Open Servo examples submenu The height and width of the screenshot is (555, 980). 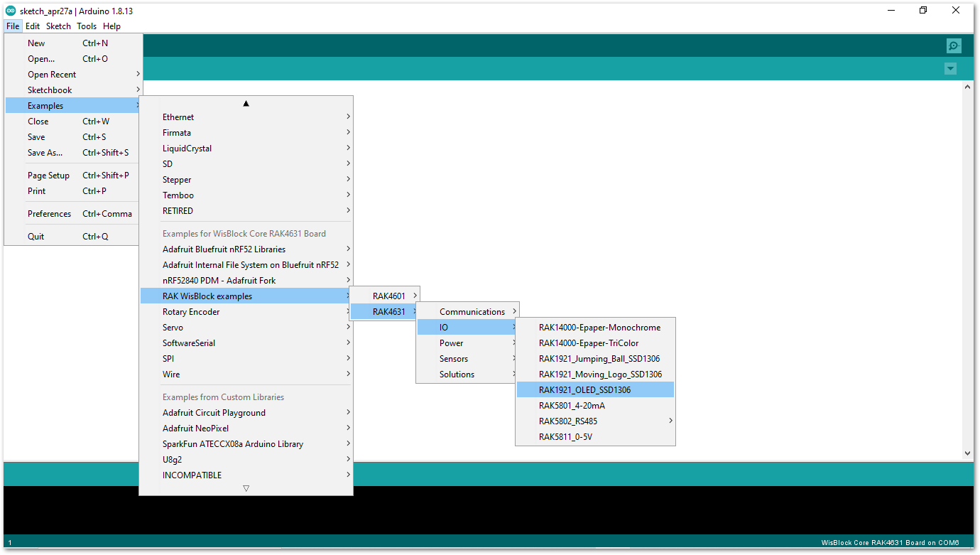[x=246, y=328]
